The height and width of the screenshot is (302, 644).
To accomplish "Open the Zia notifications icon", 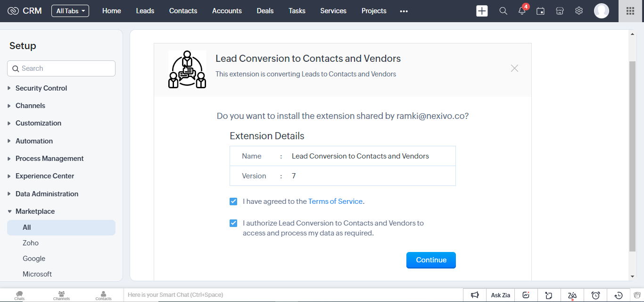I will pyautogui.click(x=572, y=295).
